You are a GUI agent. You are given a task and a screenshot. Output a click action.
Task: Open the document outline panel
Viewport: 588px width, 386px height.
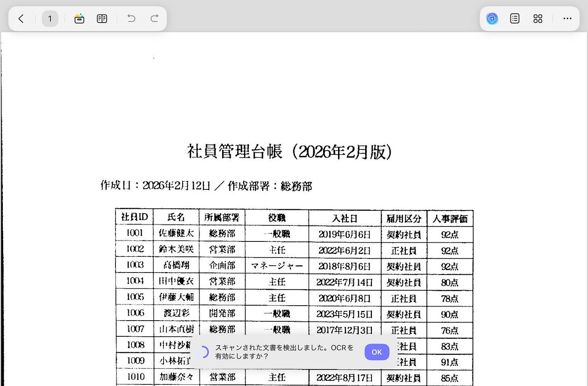pos(514,19)
